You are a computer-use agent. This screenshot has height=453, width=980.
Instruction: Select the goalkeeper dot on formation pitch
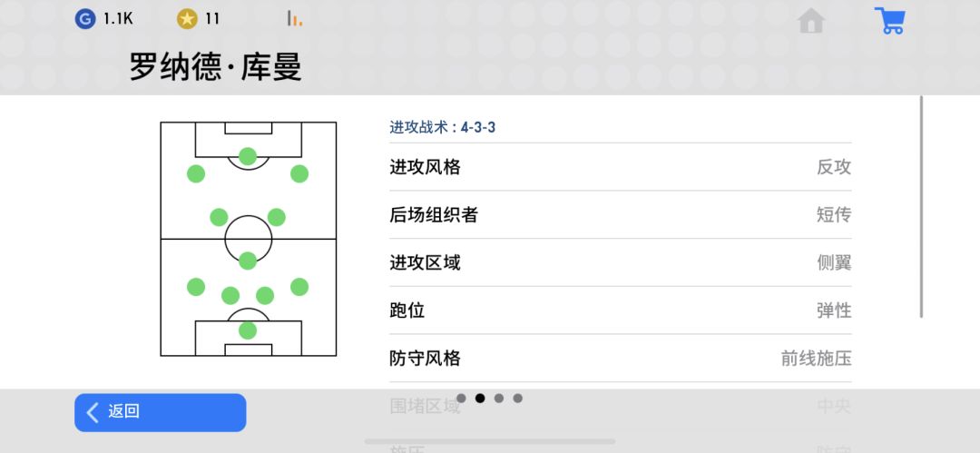pyautogui.click(x=248, y=330)
